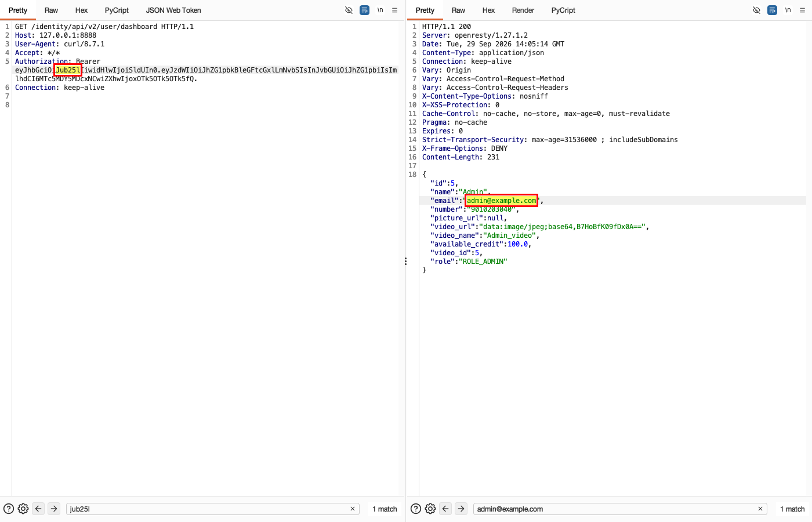Go to next match in request search

click(54, 509)
